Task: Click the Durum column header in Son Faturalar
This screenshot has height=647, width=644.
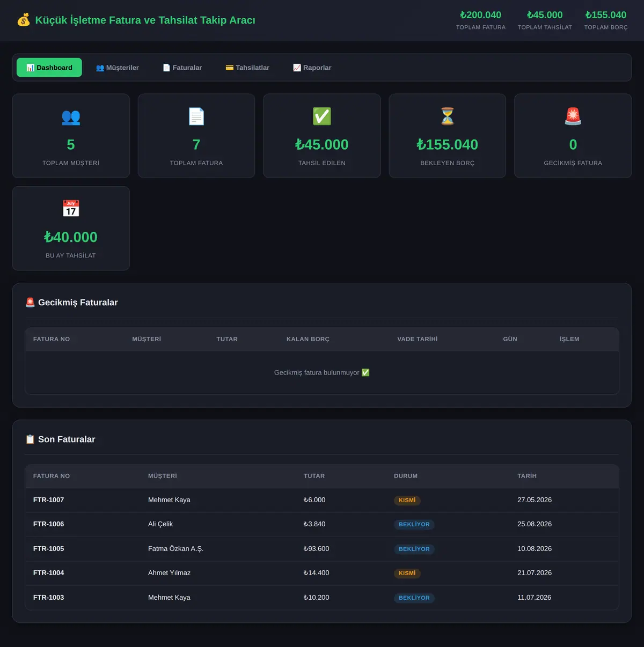Action: [406, 476]
